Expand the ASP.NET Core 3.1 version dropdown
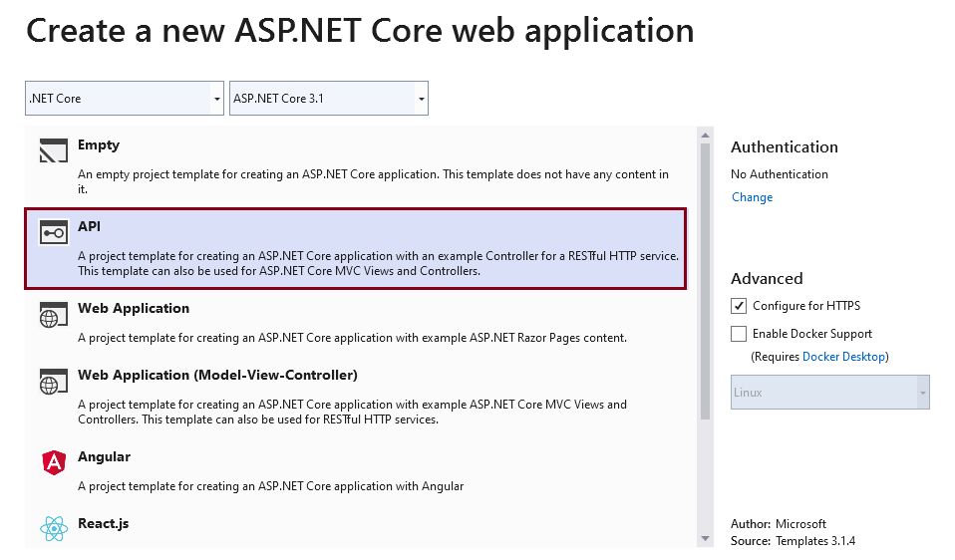 tap(329, 98)
